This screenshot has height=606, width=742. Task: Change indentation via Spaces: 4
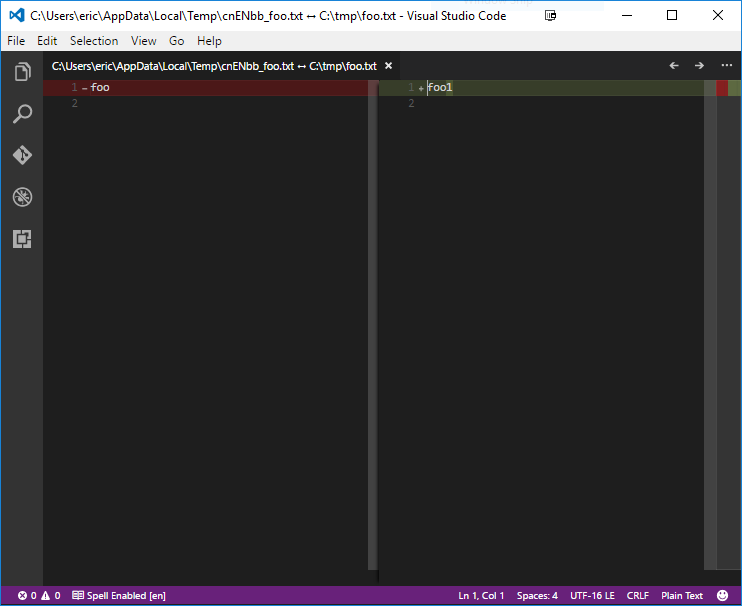click(x=537, y=596)
